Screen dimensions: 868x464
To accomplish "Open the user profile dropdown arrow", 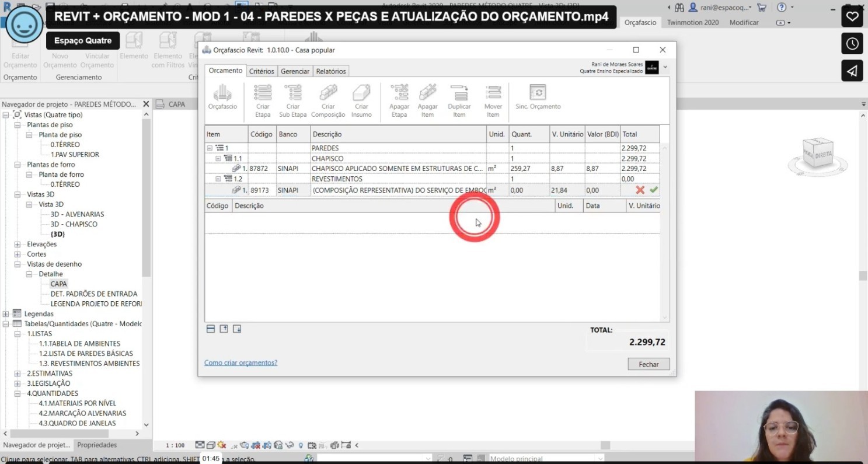I will click(665, 67).
